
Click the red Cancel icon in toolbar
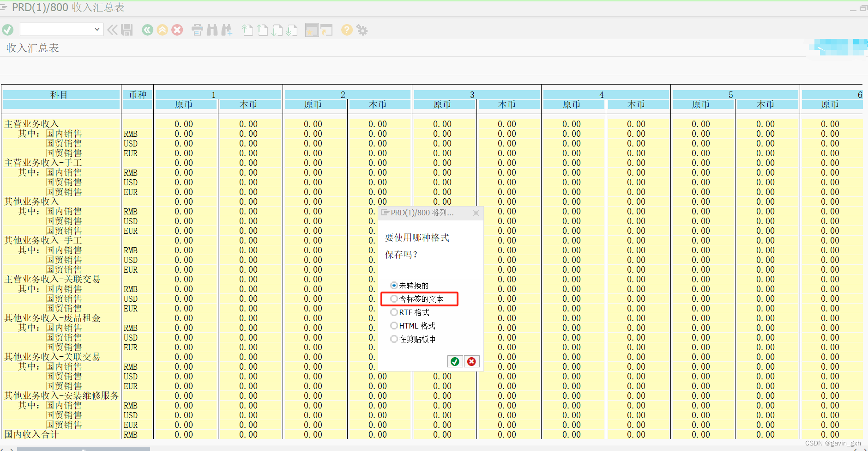177,30
